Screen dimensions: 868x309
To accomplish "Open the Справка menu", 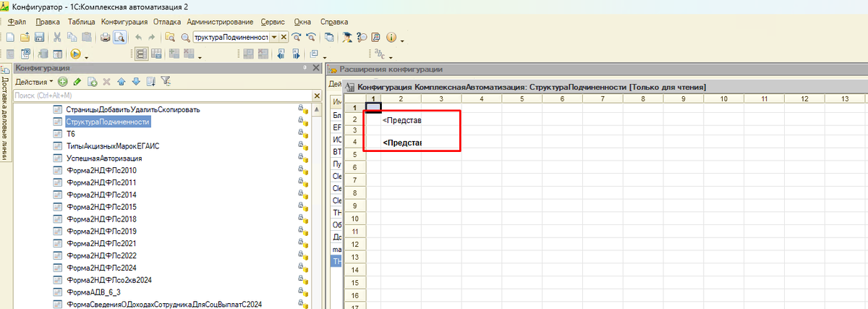I will point(333,22).
